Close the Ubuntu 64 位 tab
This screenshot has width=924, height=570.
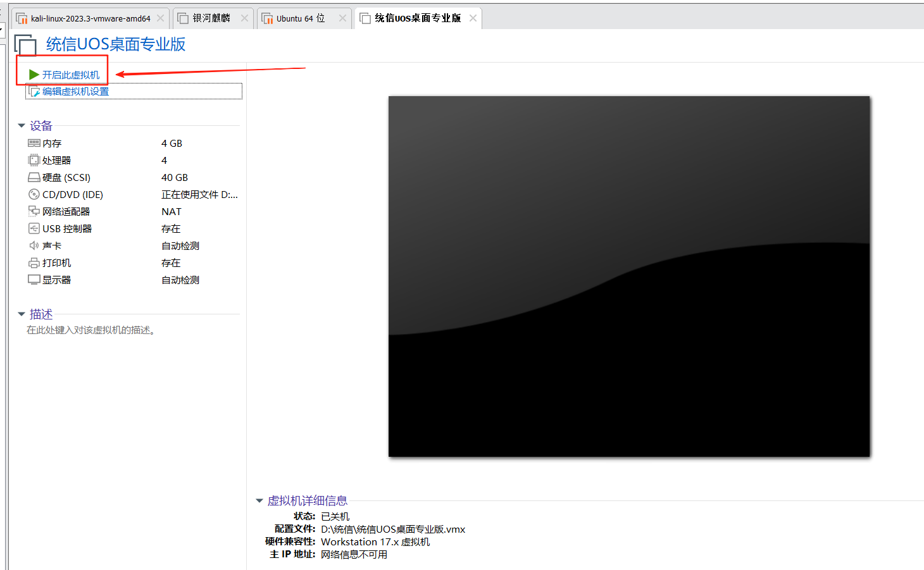pyautogui.click(x=342, y=18)
